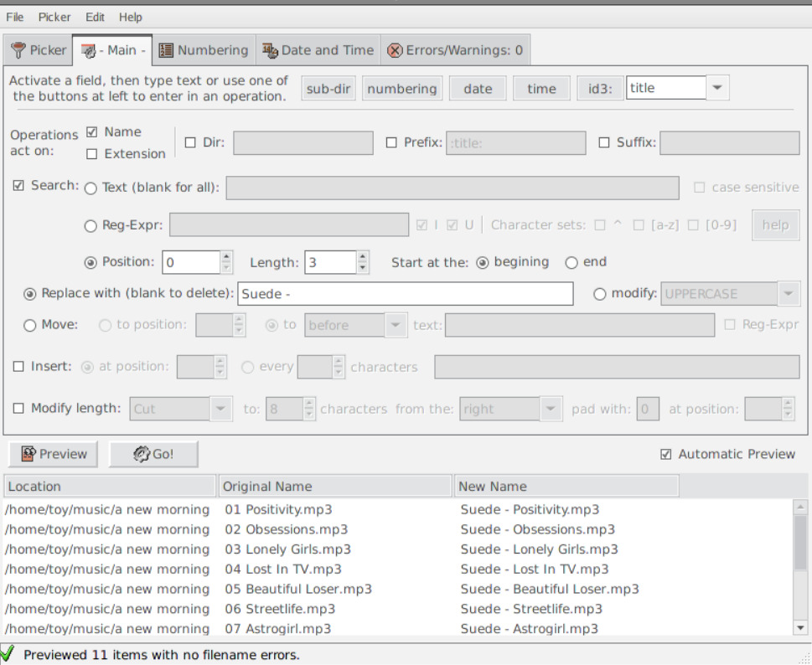Click the green checkmark status icon
This screenshot has height=665, width=812.
tap(8, 653)
